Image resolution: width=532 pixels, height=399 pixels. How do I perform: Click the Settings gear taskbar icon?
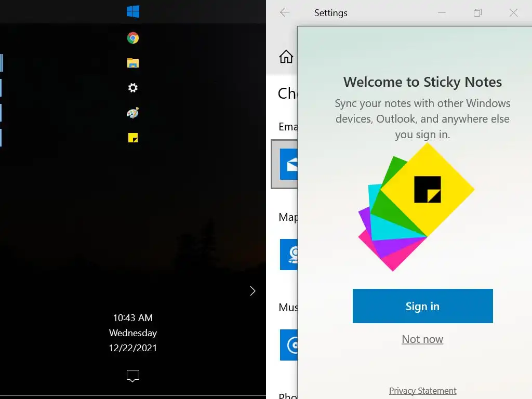click(x=132, y=88)
